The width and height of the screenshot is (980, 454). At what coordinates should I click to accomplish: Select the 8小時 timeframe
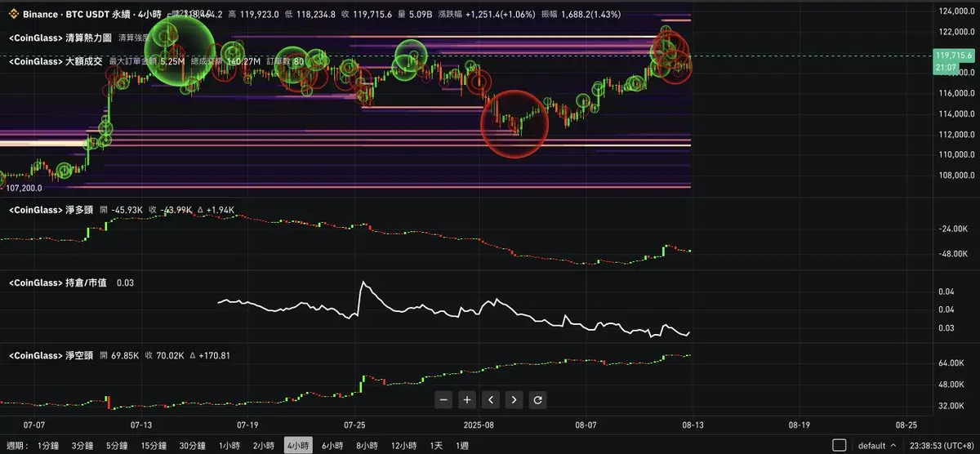pyautogui.click(x=367, y=446)
